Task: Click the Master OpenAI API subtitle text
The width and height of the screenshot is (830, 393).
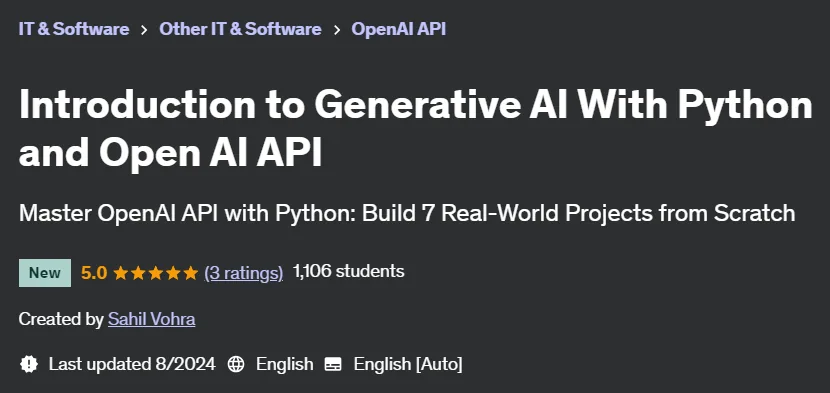Action: [407, 213]
